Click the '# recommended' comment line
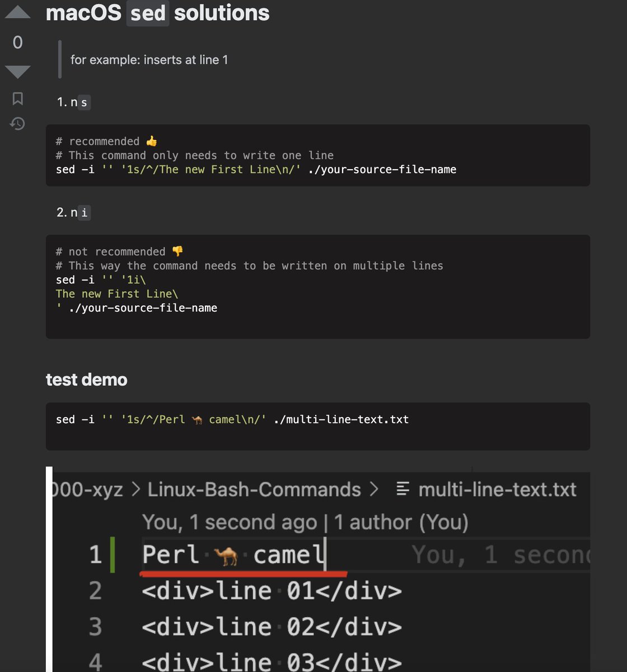 (106, 141)
